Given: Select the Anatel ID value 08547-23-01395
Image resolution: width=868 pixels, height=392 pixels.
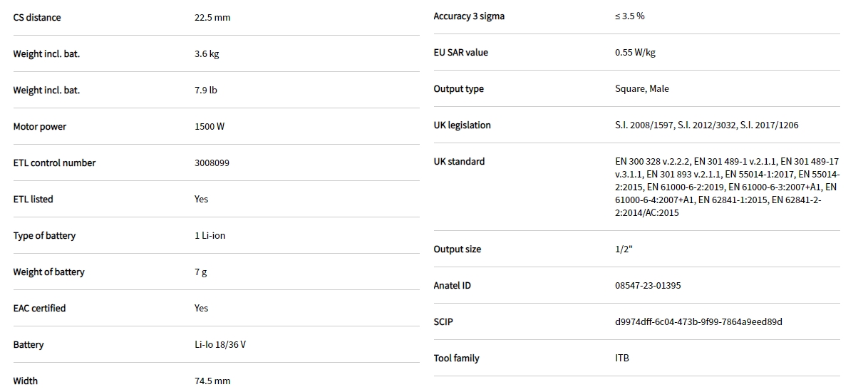Looking at the screenshot, I should 647,285.
